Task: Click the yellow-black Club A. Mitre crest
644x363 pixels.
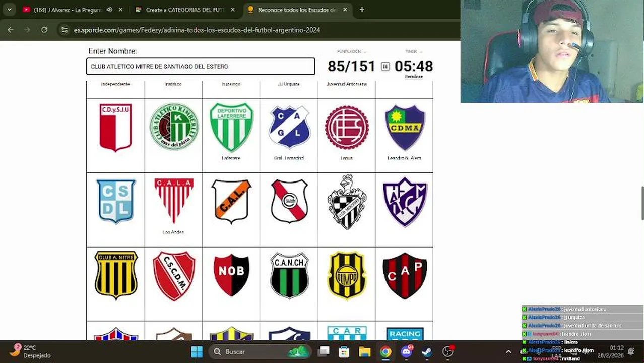Action: coord(115,275)
